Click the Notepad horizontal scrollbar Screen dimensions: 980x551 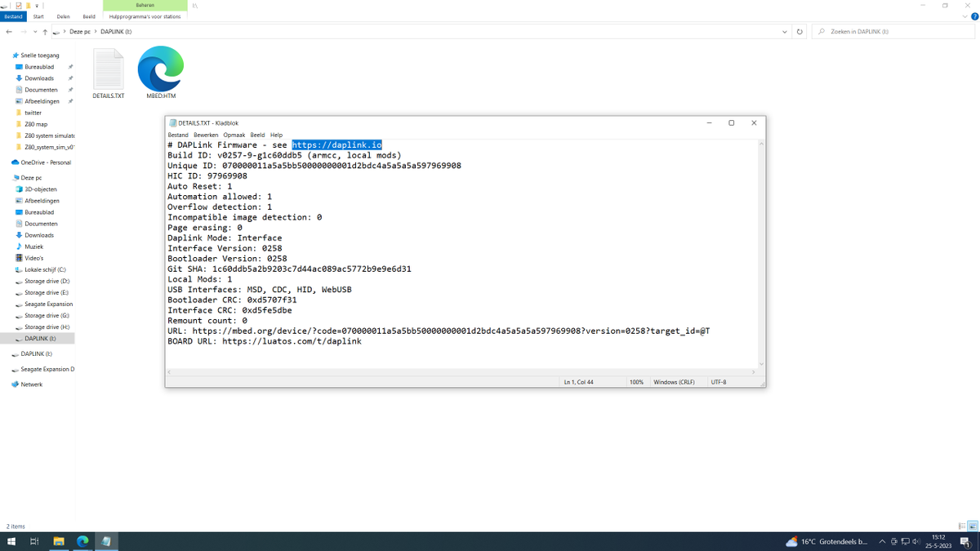[463, 371]
